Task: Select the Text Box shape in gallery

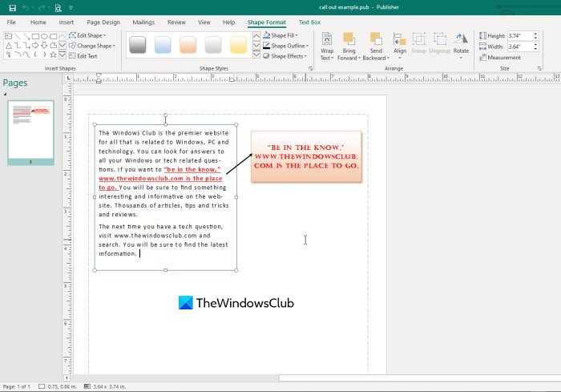Action: (x=8, y=36)
